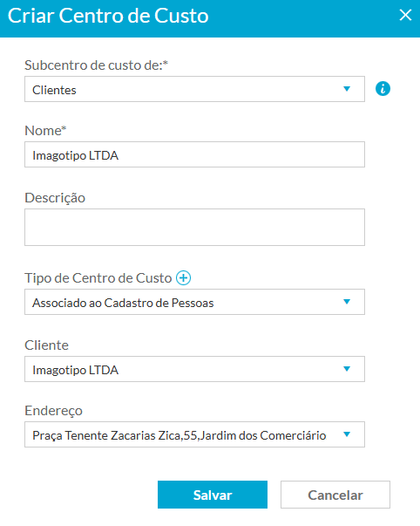
Task: Click the Subcentro de custo de label
Action: [x=96, y=65]
